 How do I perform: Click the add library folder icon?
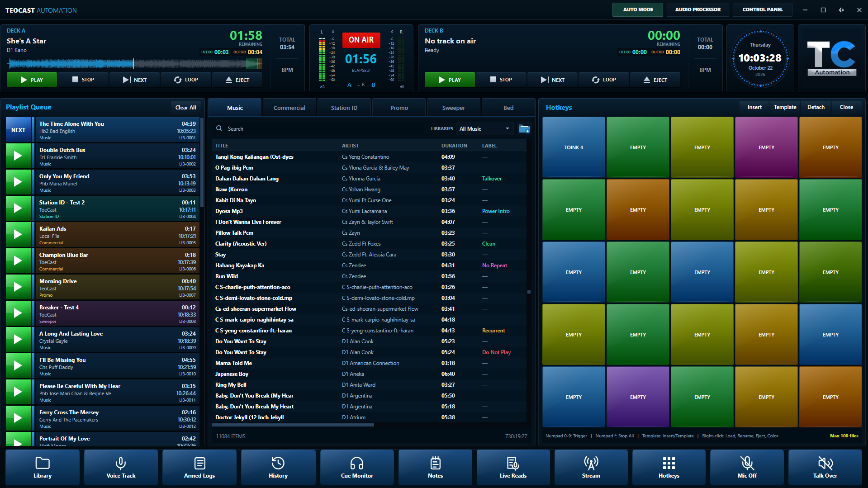(524, 129)
